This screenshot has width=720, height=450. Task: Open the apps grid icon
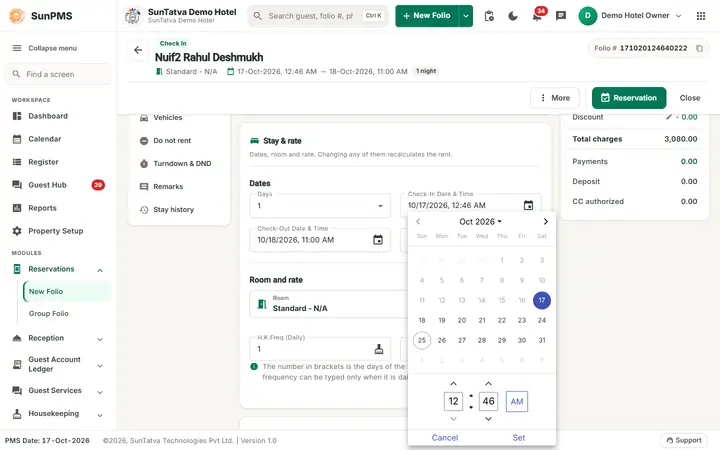tap(701, 16)
